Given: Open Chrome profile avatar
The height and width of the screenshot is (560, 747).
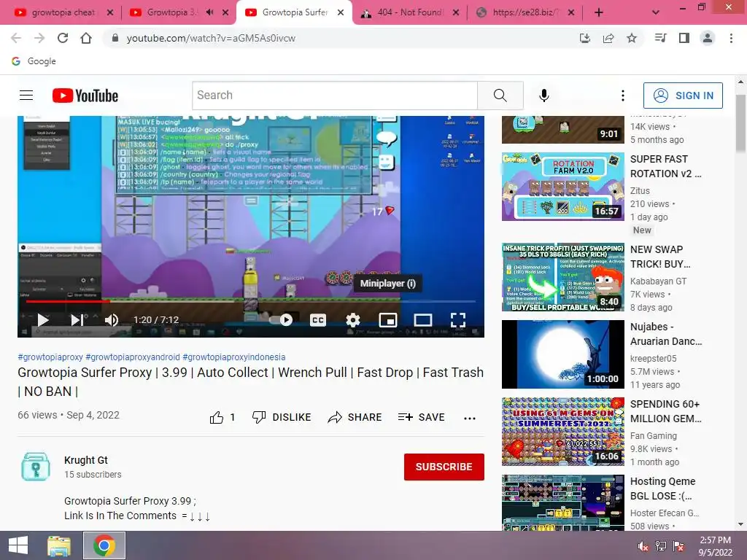Looking at the screenshot, I should (708, 38).
